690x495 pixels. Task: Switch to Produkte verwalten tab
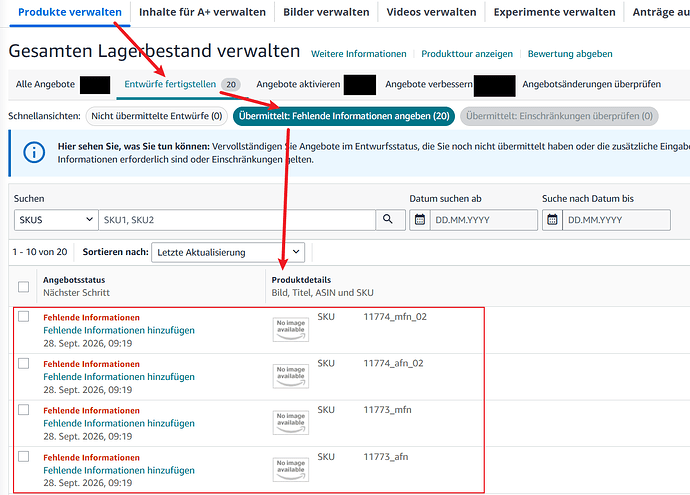point(70,12)
